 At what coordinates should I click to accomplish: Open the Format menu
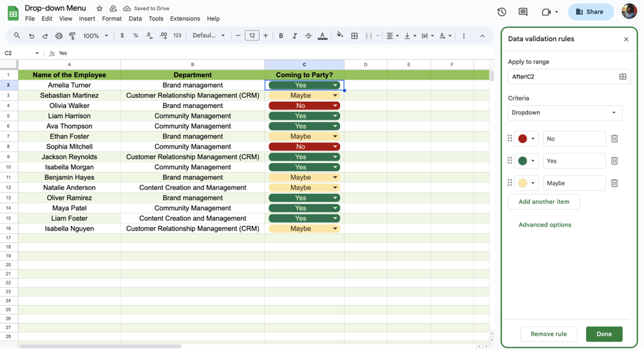pyautogui.click(x=111, y=19)
